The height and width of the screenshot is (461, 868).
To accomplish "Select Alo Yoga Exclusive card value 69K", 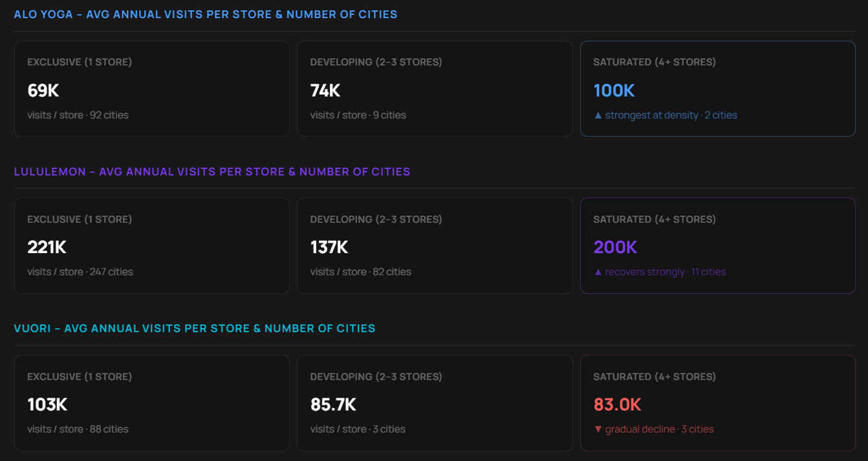I will (x=43, y=91).
